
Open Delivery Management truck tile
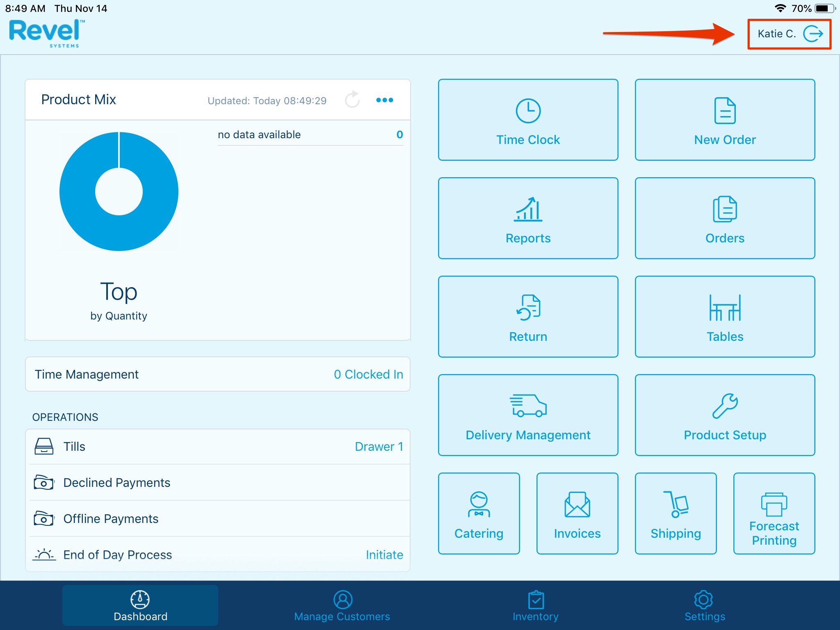(x=528, y=415)
